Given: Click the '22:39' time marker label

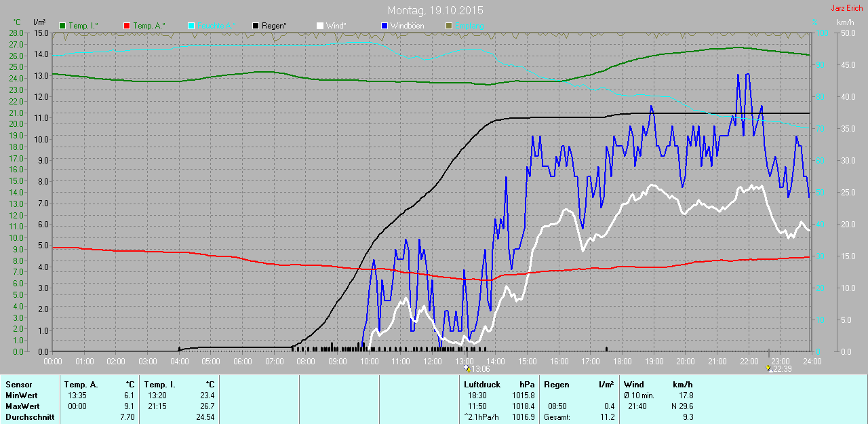Looking at the screenshot, I should click(782, 369).
